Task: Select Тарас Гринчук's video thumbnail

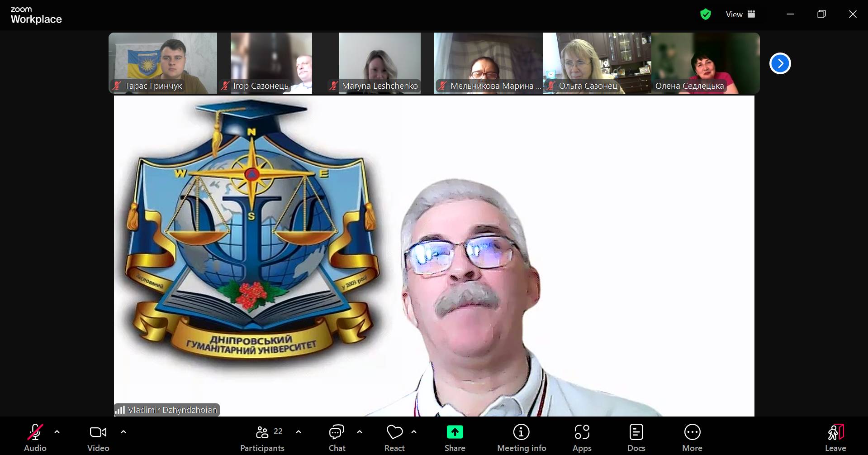Action: [x=163, y=63]
